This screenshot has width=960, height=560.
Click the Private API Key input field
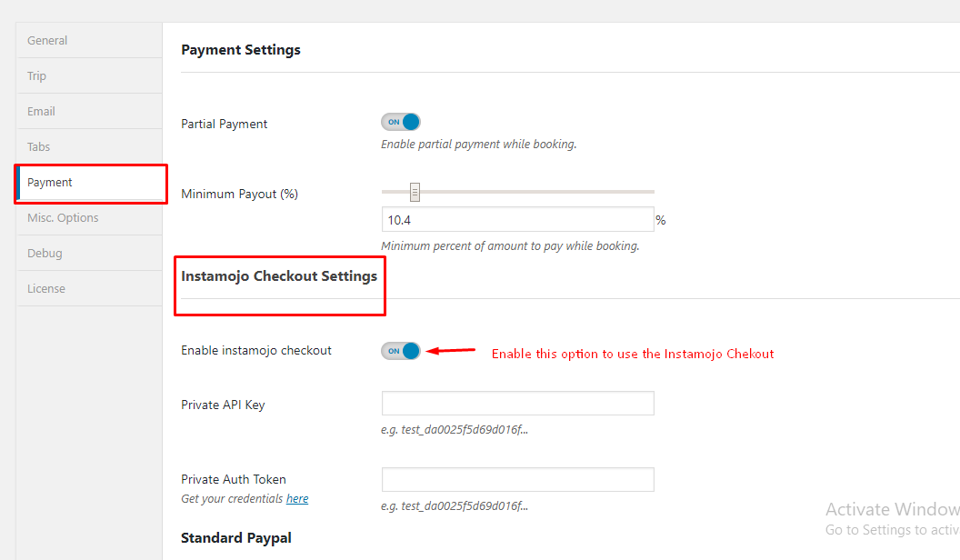pos(517,404)
